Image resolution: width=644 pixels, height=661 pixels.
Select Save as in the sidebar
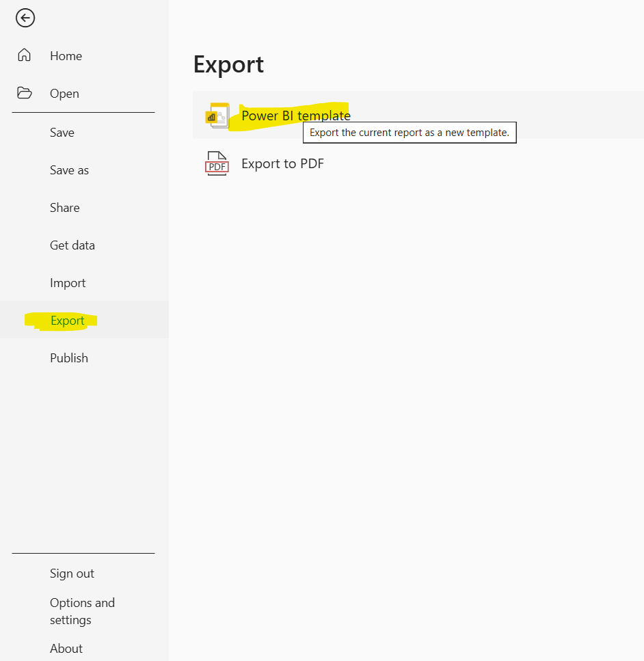[x=69, y=170]
